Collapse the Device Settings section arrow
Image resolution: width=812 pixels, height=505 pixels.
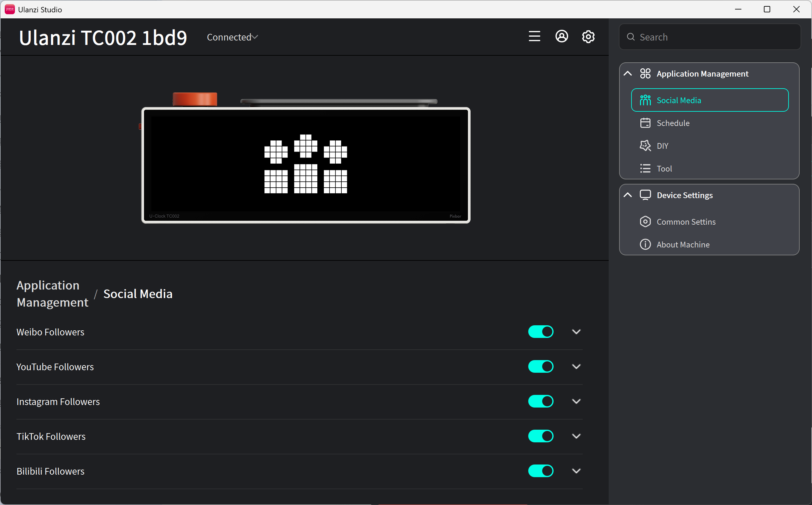[627, 195]
